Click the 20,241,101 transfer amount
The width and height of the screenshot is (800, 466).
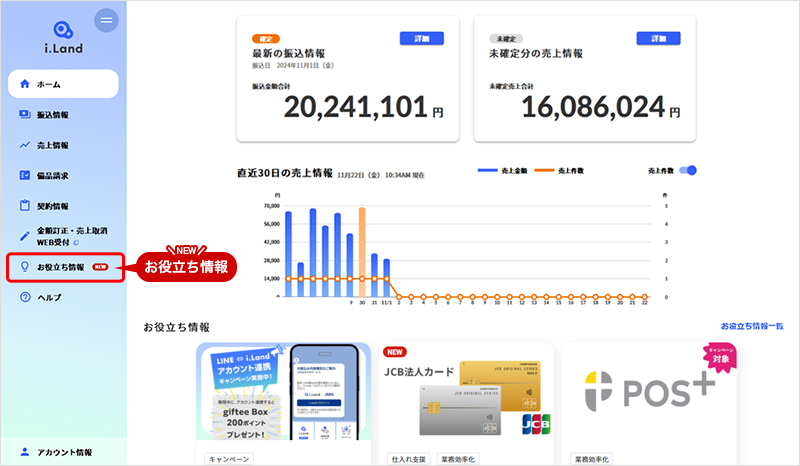coord(356,107)
